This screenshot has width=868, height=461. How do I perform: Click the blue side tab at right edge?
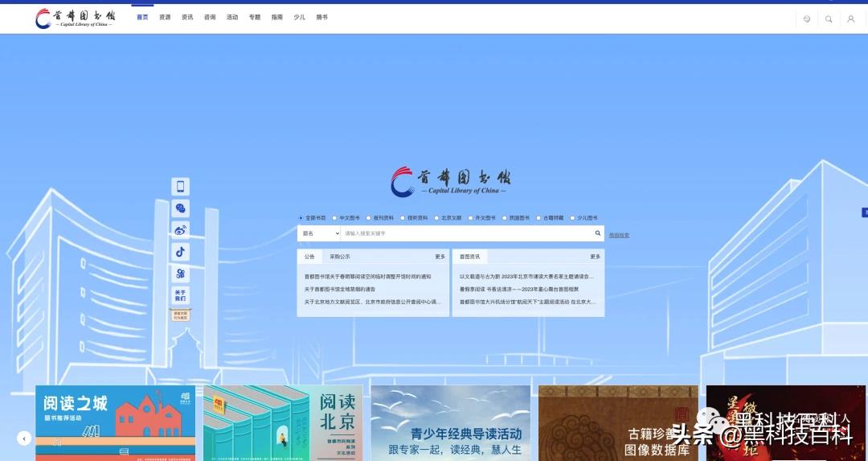tap(865, 212)
